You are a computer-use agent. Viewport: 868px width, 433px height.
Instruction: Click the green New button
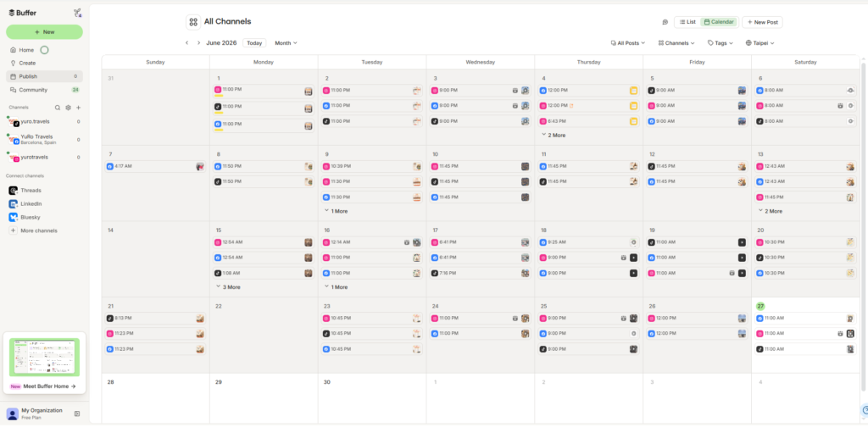point(44,32)
